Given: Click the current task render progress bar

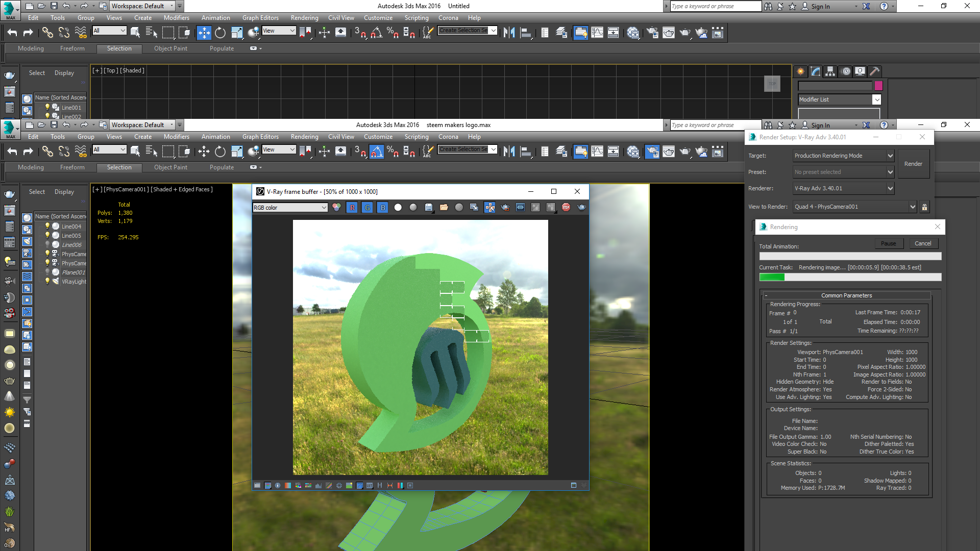Looking at the screenshot, I should (x=850, y=277).
